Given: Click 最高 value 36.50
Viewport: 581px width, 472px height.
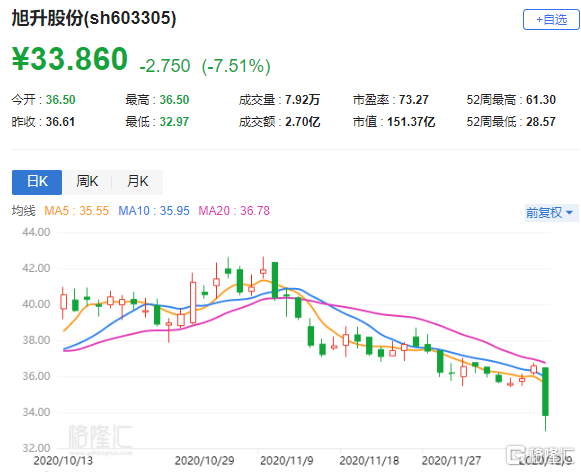Looking at the screenshot, I should [174, 100].
